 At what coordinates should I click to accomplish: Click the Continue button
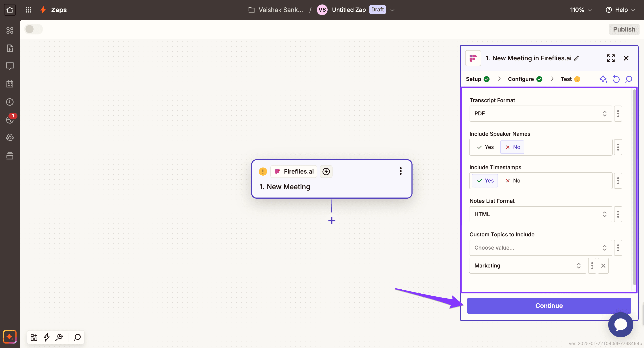549,306
